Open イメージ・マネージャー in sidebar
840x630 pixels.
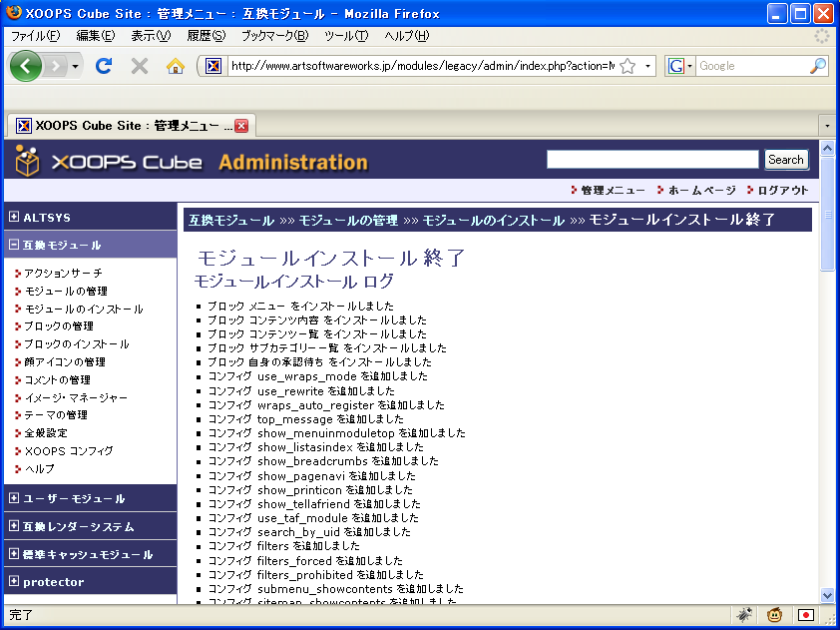pyautogui.click(x=76, y=397)
